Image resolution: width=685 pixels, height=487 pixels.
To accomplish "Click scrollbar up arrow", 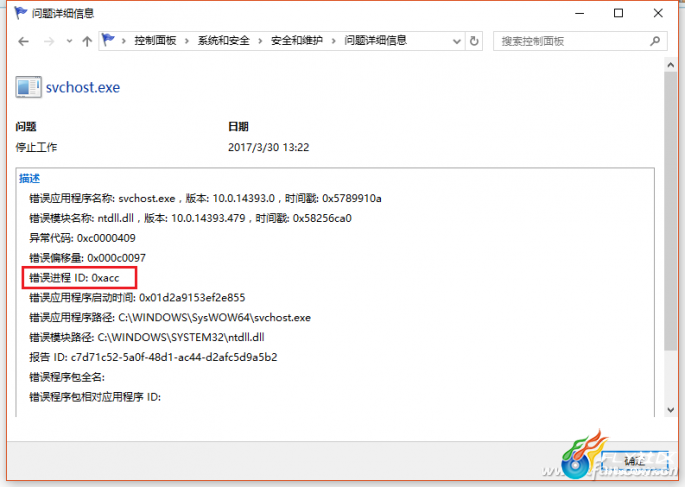I will [x=671, y=65].
